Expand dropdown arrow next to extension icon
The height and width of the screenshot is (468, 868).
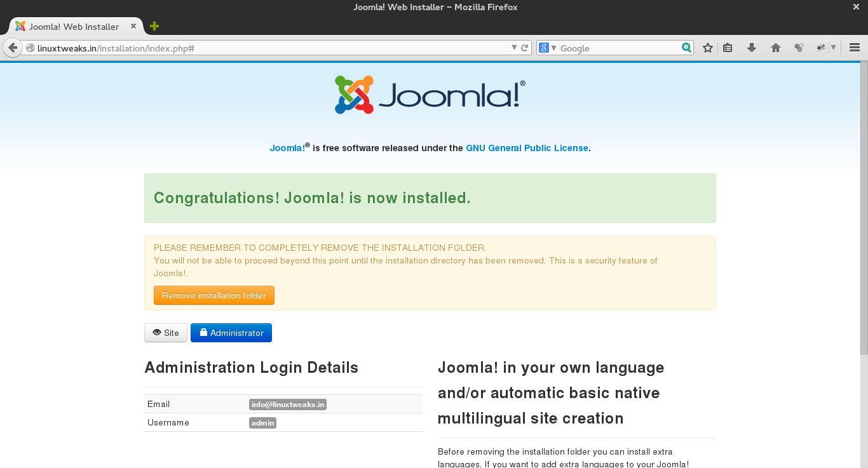click(x=833, y=48)
